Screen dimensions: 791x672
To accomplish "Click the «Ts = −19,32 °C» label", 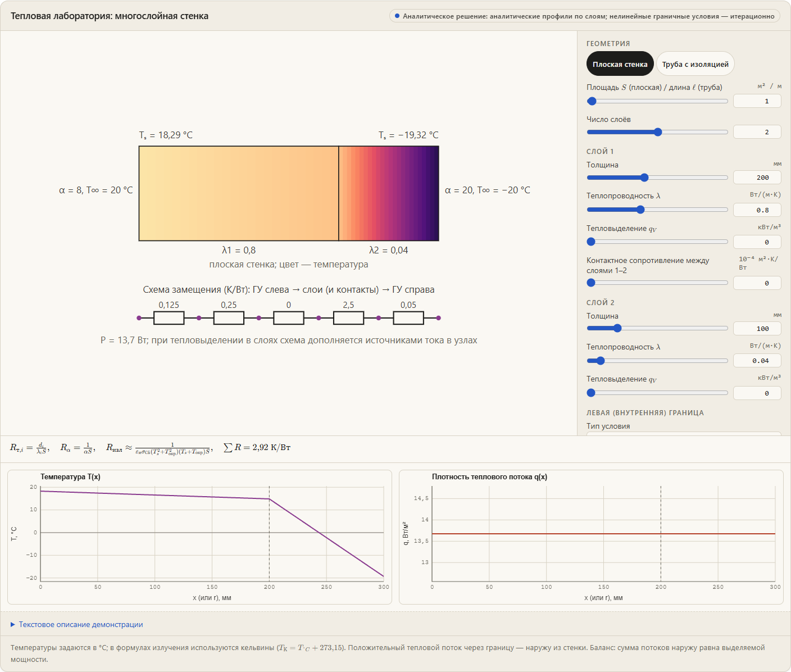I will pyautogui.click(x=408, y=135).
